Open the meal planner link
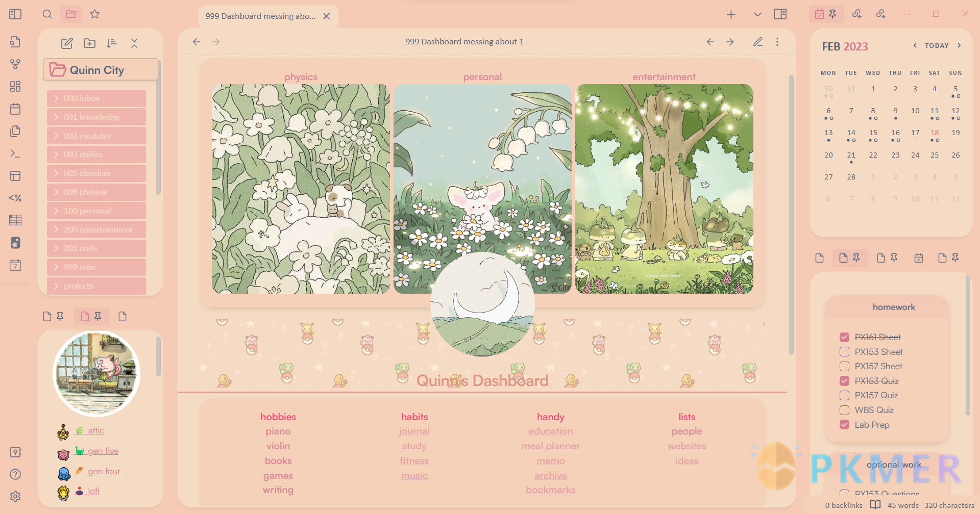Screen dimensions: 980x514 coord(550,446)
